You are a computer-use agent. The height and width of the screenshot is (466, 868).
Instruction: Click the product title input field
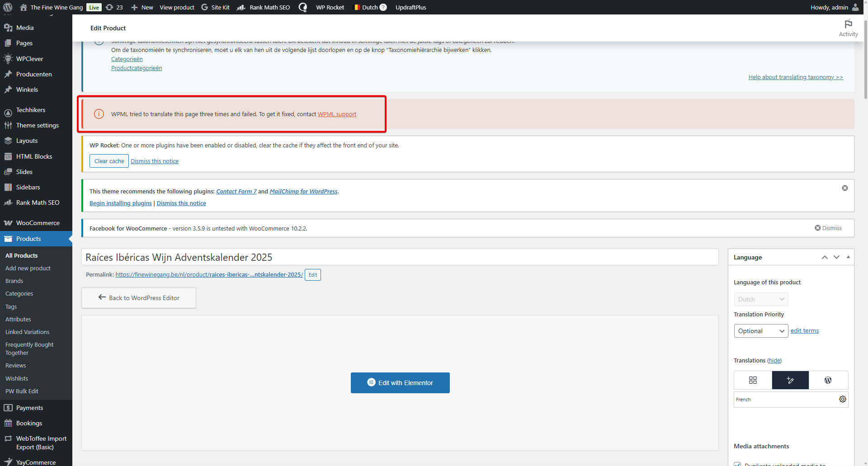400,257
